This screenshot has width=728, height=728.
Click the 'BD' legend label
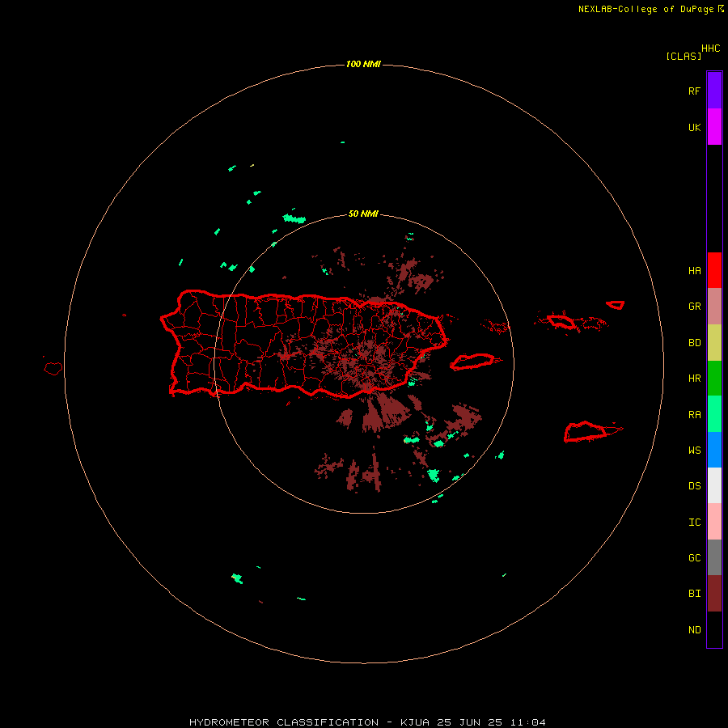(x=694, y=343)
